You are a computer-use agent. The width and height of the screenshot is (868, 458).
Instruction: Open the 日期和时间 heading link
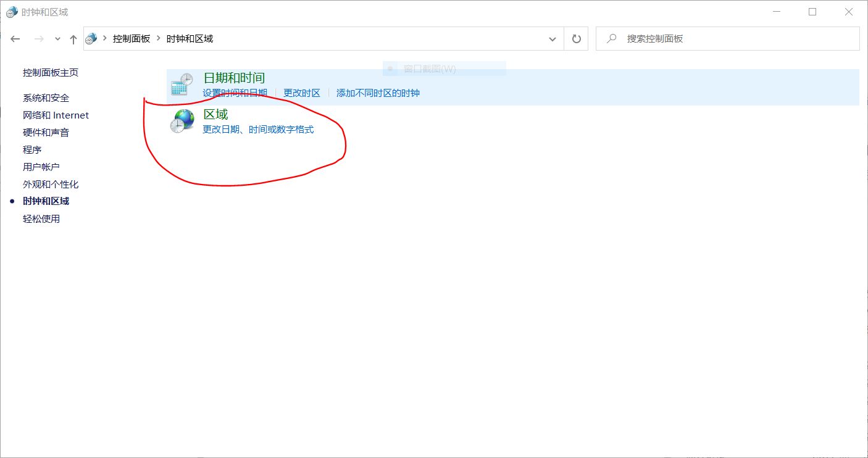click(x=234, y=78)
